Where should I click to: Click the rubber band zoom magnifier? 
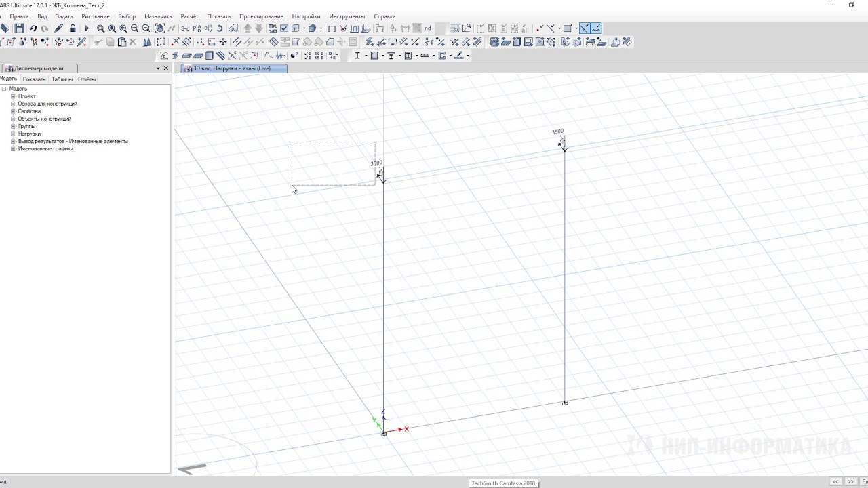tap(100, 28)
